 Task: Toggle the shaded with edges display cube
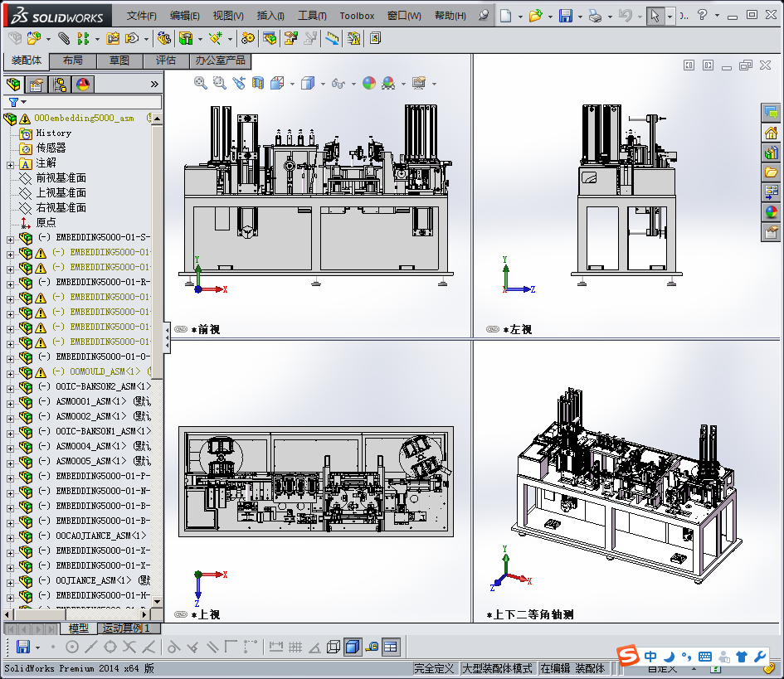353,647
